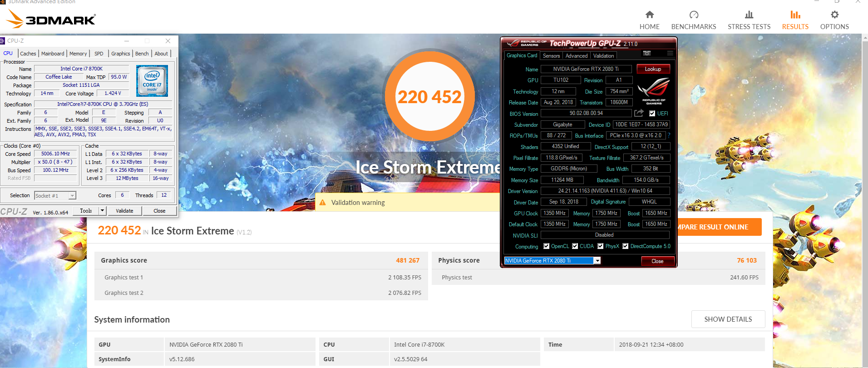
Task: Click CPU-Z Core Voltage value 1.424 V
Action: coord(113,93)
